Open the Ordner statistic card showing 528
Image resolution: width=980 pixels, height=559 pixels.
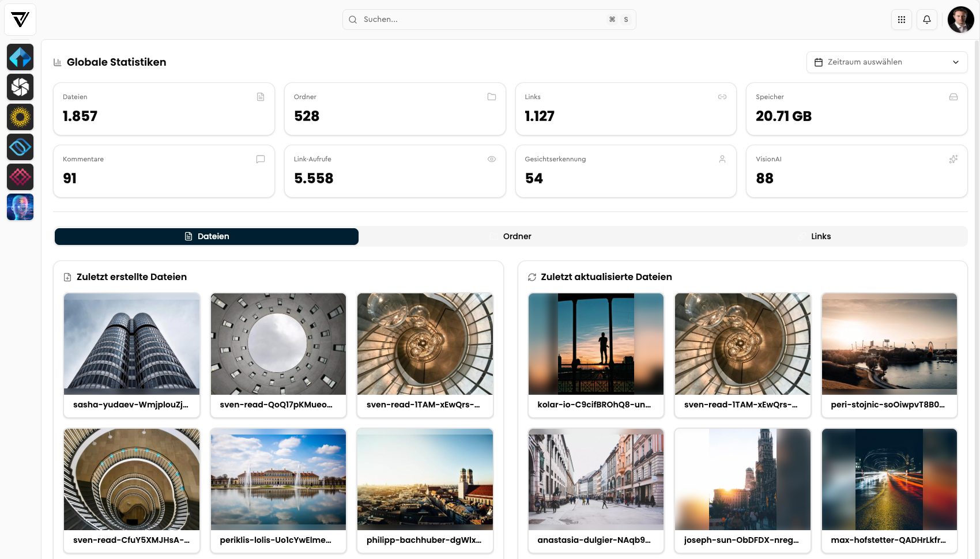[x=395, y=109]
